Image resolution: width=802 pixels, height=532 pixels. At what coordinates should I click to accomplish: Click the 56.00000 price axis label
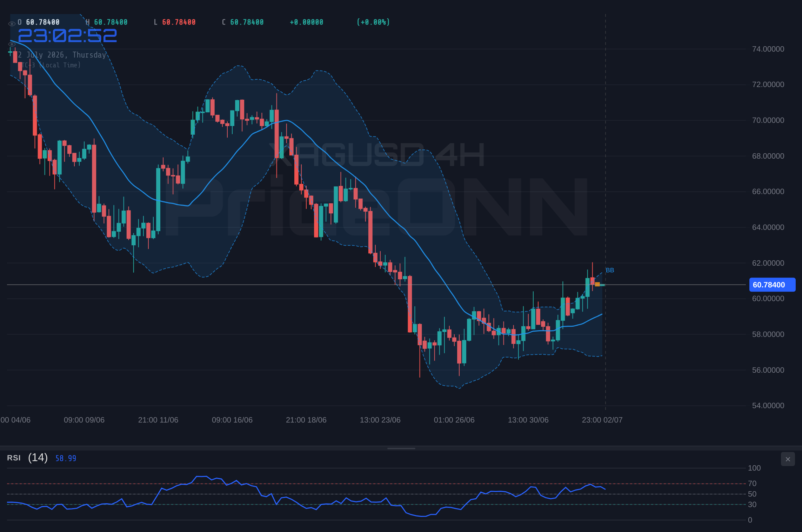click(768, 370)
